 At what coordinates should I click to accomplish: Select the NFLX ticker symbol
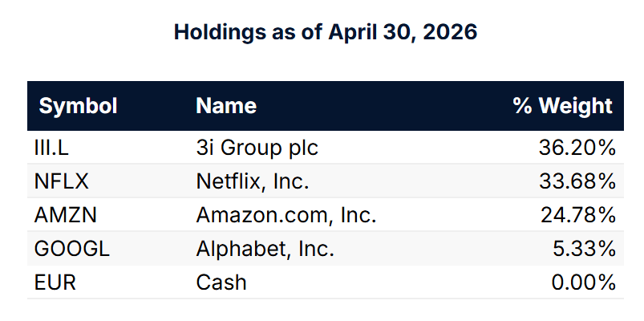click(61, 181)
